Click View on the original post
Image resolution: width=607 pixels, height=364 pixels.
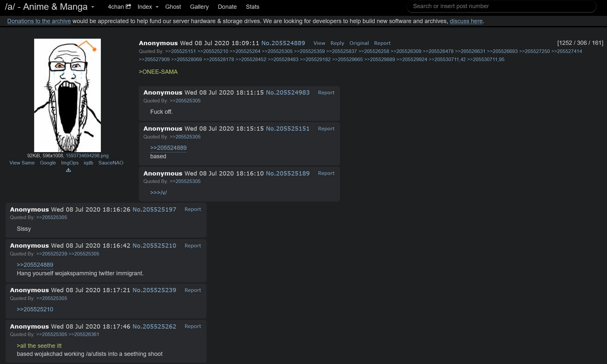[x=319, y=43]
